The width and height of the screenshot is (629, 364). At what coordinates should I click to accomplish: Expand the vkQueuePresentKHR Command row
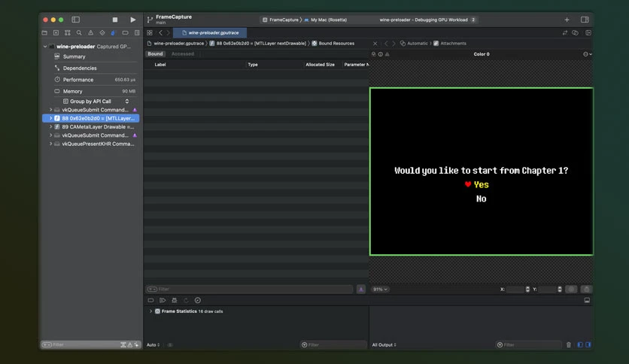[x=50, y=144]
